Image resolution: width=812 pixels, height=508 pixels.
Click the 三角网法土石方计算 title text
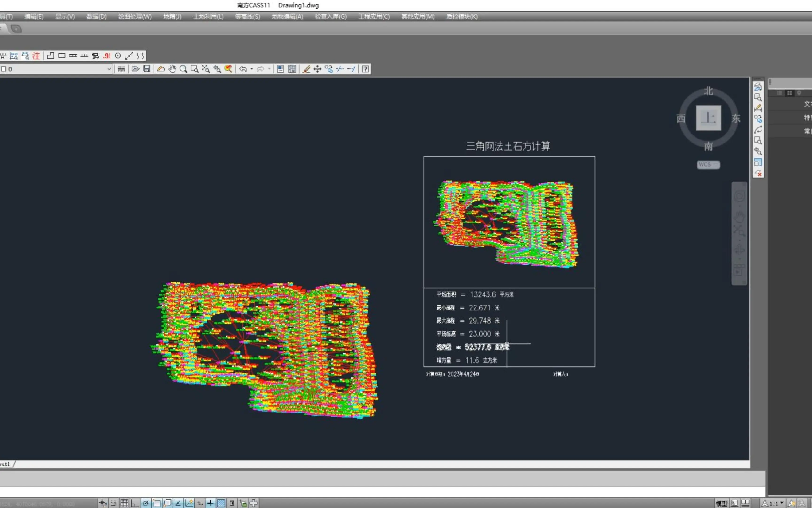pos(508,146)
